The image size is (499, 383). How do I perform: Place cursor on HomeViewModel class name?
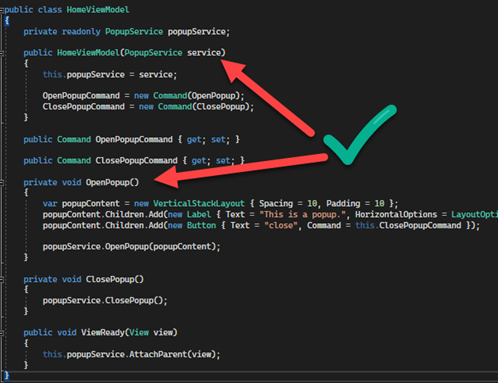pos(98,10)
